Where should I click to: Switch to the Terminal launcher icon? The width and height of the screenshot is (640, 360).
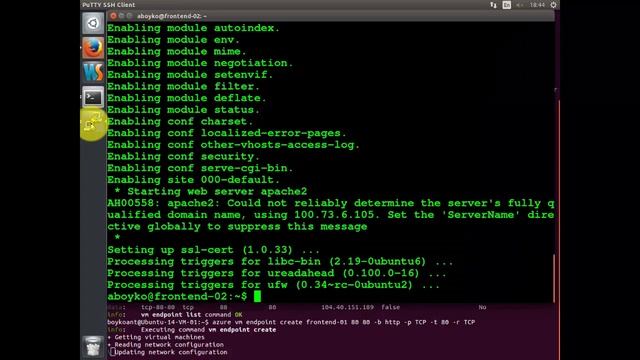[x=93, y=97]
